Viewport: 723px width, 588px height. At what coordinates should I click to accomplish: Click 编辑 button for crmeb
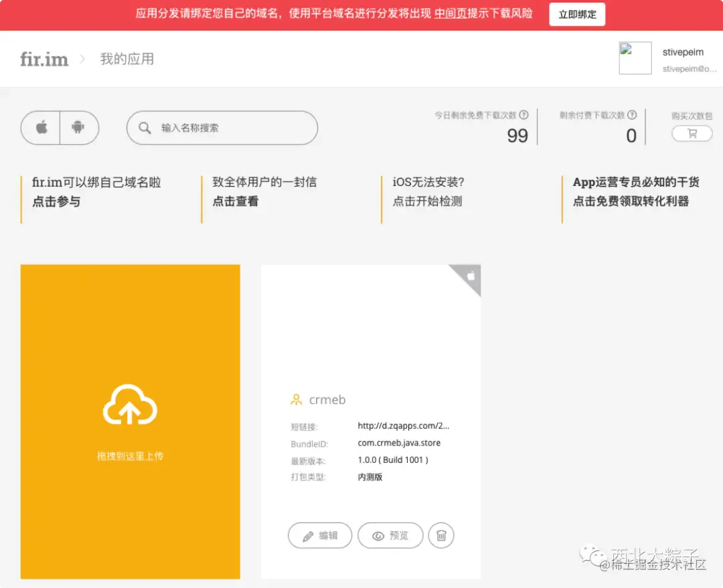[x=320, y=535]
